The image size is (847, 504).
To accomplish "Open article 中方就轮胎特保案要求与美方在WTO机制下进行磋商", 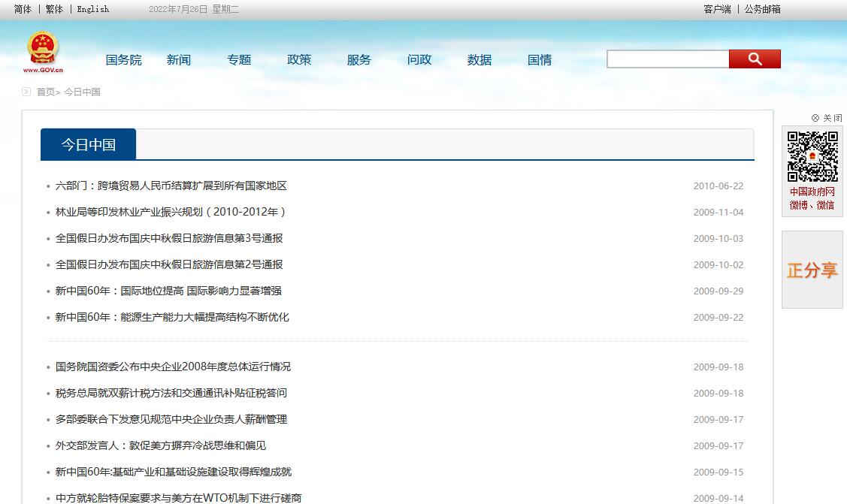I will point(178,498).
